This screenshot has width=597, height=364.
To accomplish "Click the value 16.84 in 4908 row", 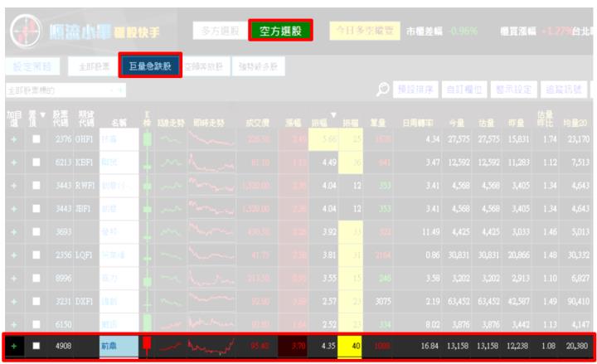I will pos(430,346).
